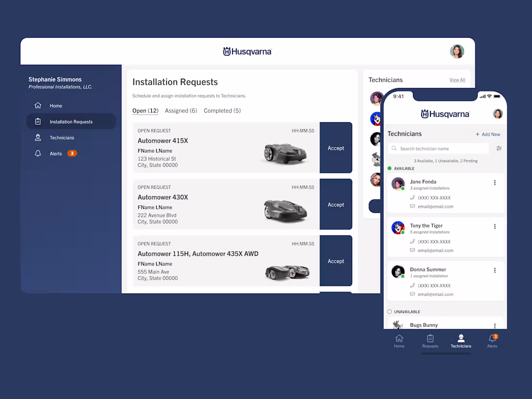Open mobile Alerts via the bell badge icon
The image size is (532, 399).
click(492, 339)
